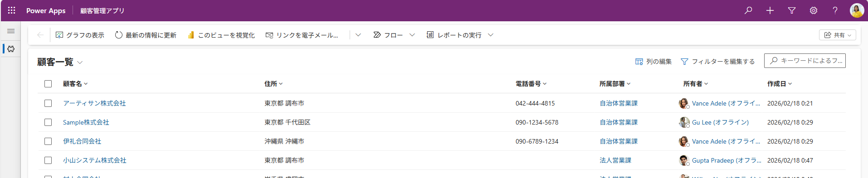Click the plus icon to create new record
This screenshot has height=178, width=868.
pyautogui.click(x=770, y=10)
